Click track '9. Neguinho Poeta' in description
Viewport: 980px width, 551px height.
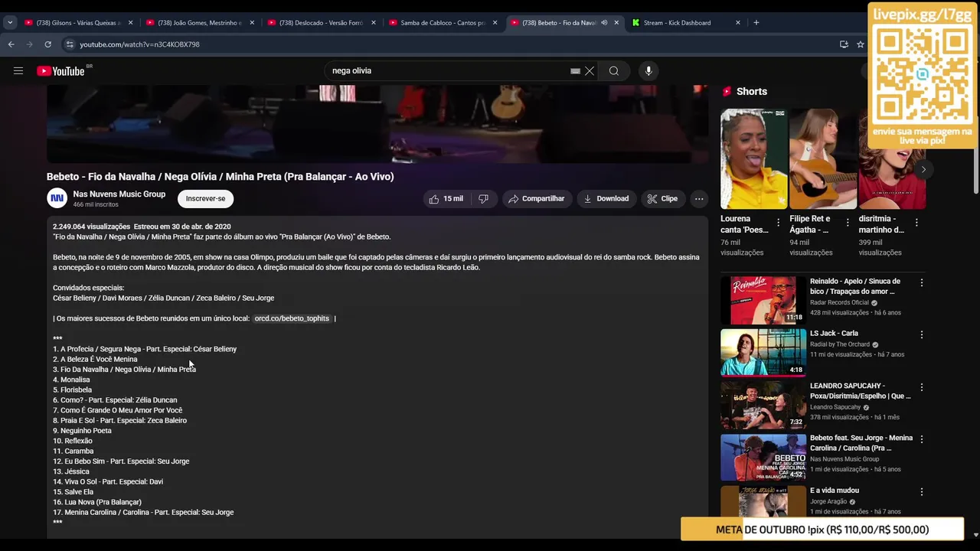[82, 431]
